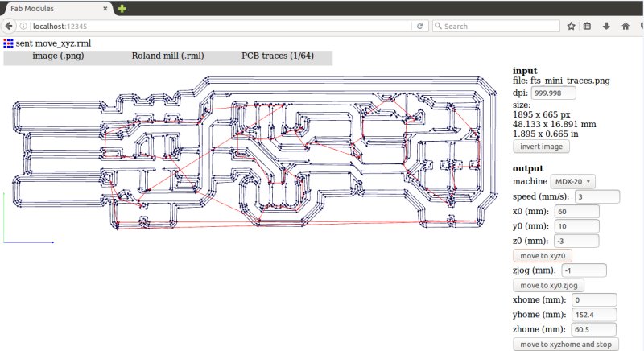Focus the zjog (mm) input field
Image resolution: width=644 pixels, height=351 pixels.
click(x=584, y=270)
